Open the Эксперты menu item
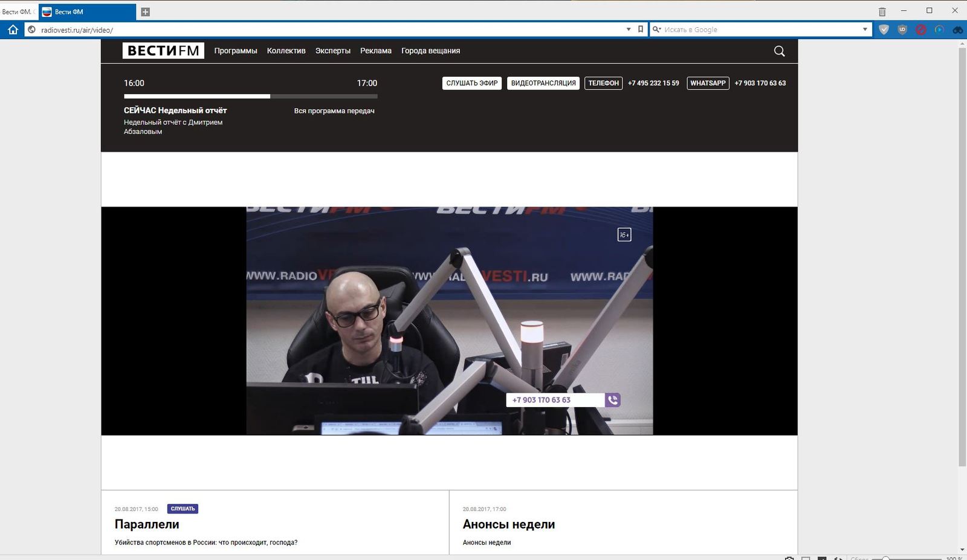The height and width of the screenshot is (560, 967). (333, 51)
